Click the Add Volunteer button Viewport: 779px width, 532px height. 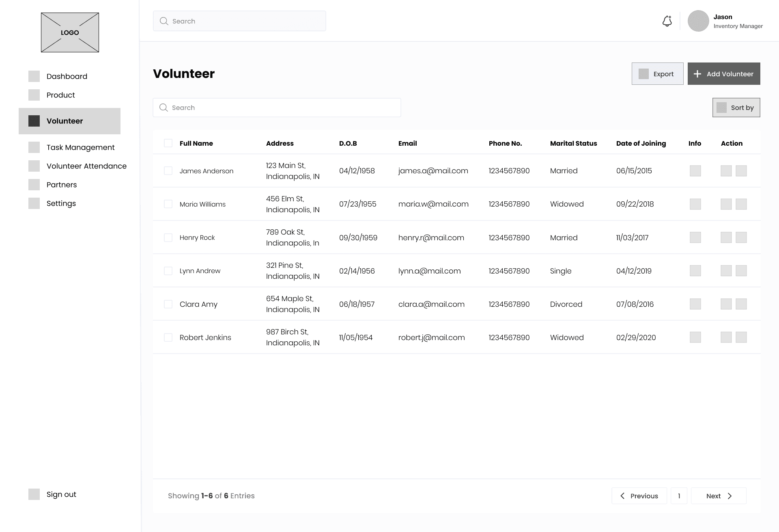pos(724,74)
